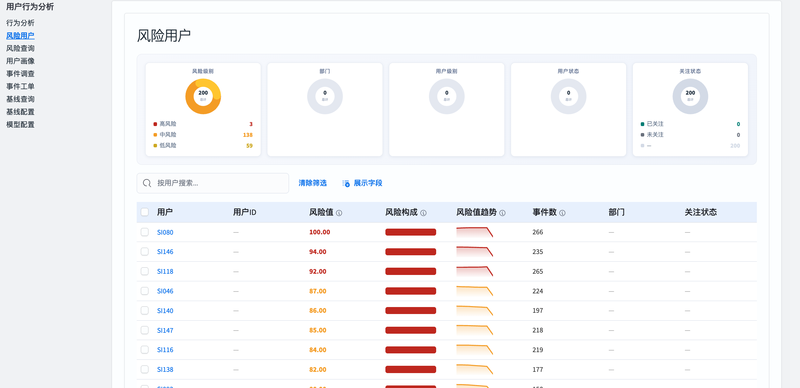Open 基线配置 in the sidebar
This screenshot has width=800, height=388.
click(20, 112)
